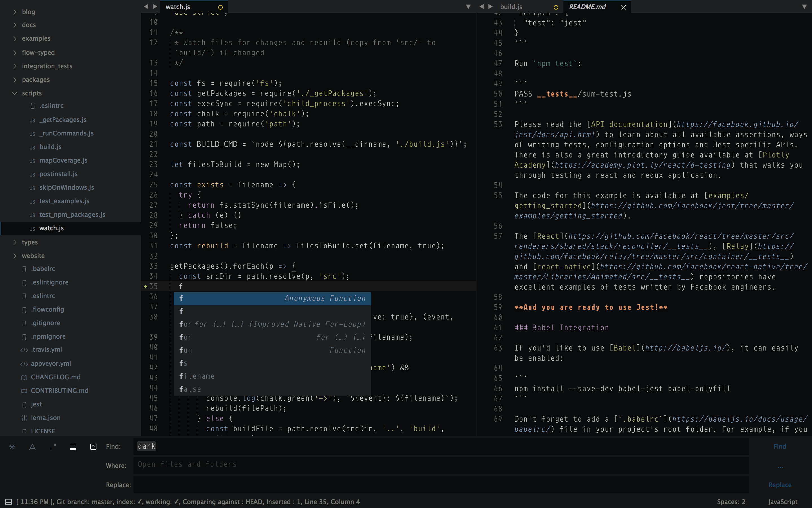The width and height of the screenshot is (812, 508).
Task: Expand the flow-typed folder
Action: pyautogui.click(x=15, y=52)
